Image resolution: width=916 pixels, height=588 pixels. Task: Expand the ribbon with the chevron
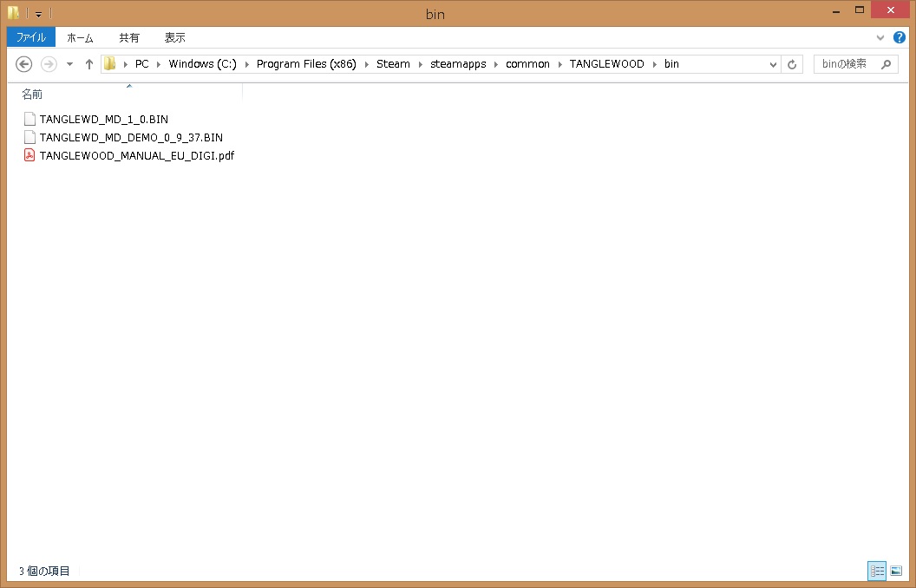pyautogui.click(x=880, y=38)
